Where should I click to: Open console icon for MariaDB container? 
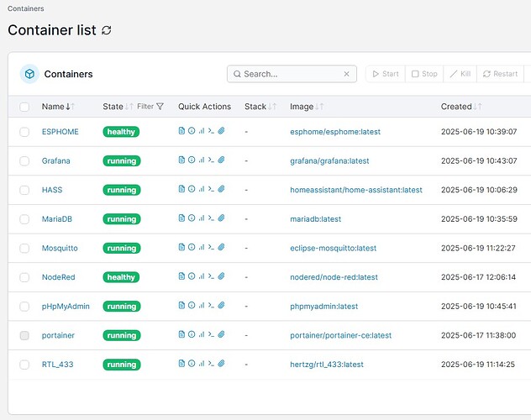click(x=211, y=218)
